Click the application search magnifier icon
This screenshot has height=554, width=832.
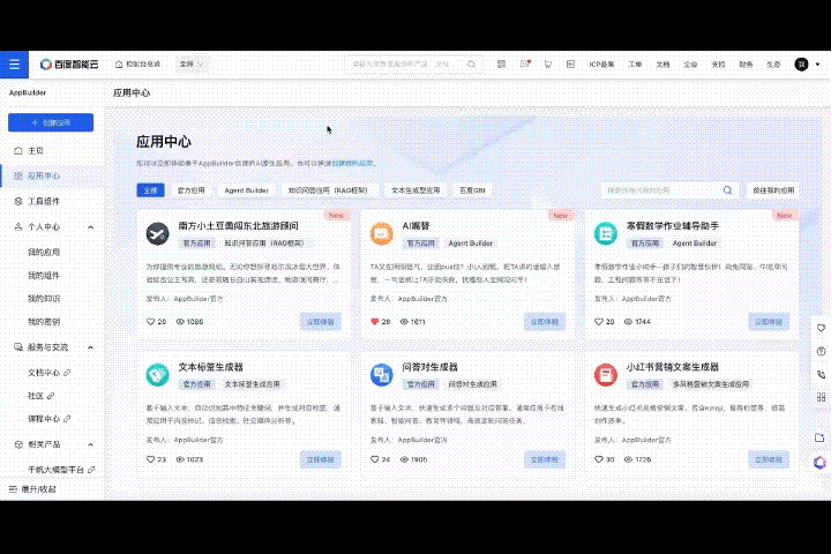point(727,190)
